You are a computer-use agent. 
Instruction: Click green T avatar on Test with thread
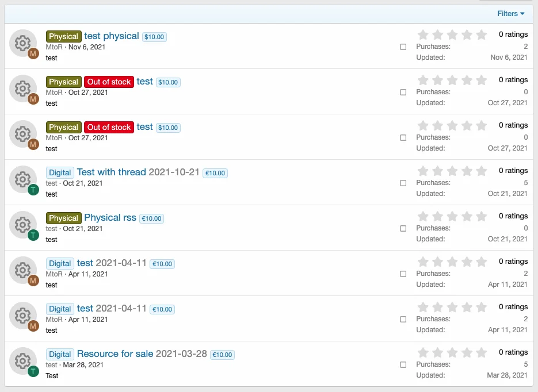[x=33, y=190]
